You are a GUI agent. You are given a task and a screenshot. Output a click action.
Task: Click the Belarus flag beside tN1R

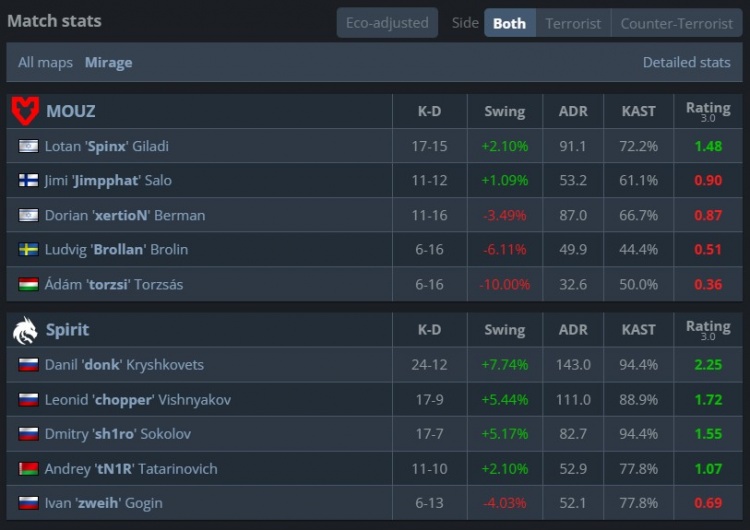pyautogui.click(x=28, y=468)
